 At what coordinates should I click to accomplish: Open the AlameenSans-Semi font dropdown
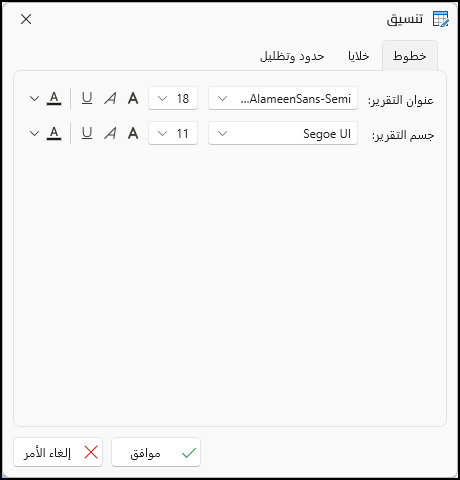pos(283,98)
